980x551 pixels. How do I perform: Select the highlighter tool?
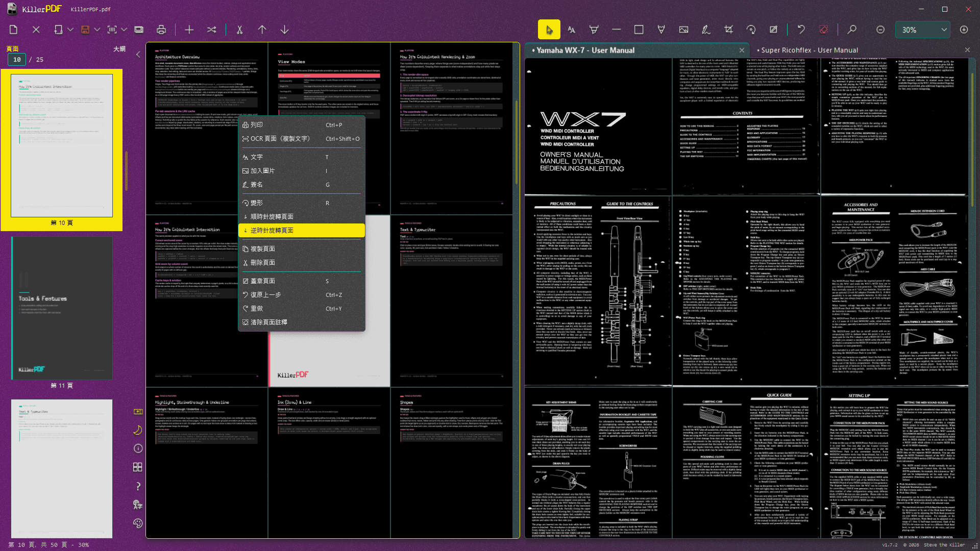594,30
